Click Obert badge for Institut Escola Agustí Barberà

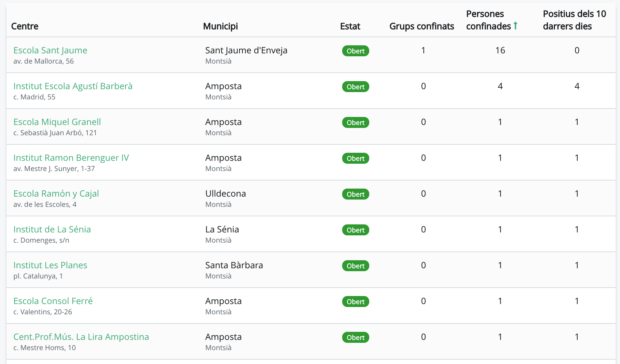(356, 87)
